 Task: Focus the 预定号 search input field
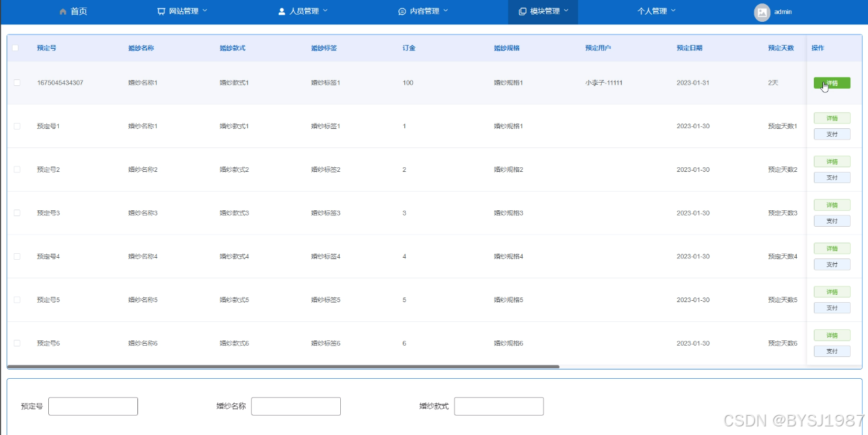pyautogui.click(x=93, y=406)
